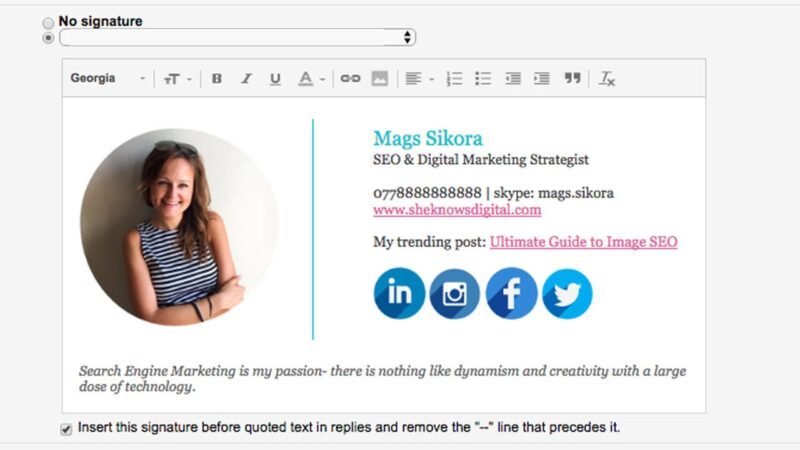Apply blockquote formatting
800x450 pixels.
[x=572, y=78]
